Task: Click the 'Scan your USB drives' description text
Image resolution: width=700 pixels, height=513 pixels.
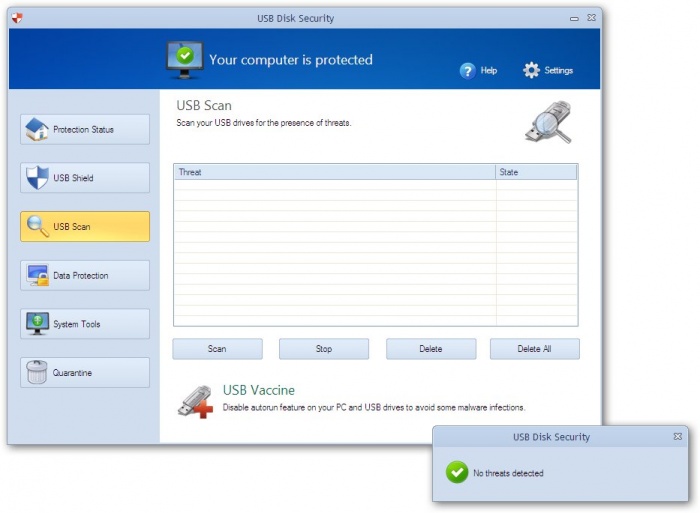Action: pos(264,123)
